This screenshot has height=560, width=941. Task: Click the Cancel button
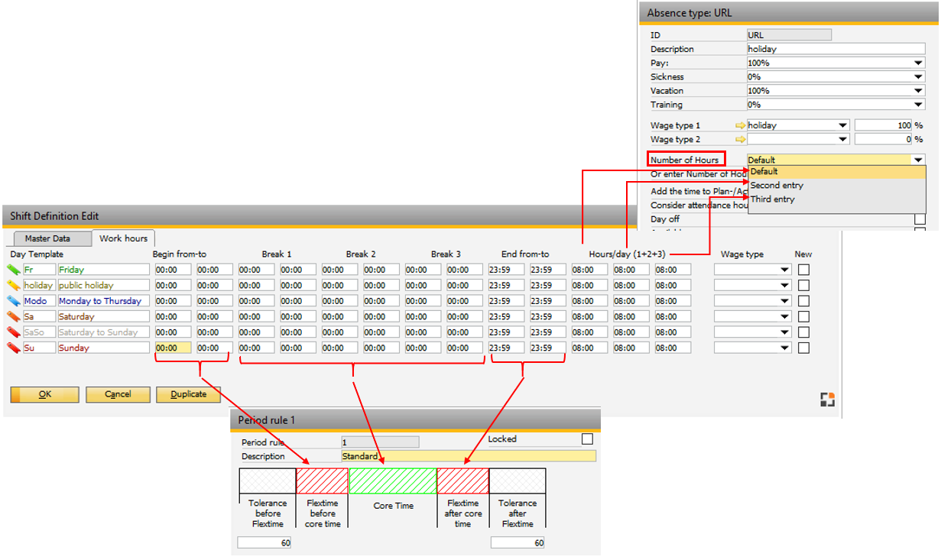click(x=118, y=394)
